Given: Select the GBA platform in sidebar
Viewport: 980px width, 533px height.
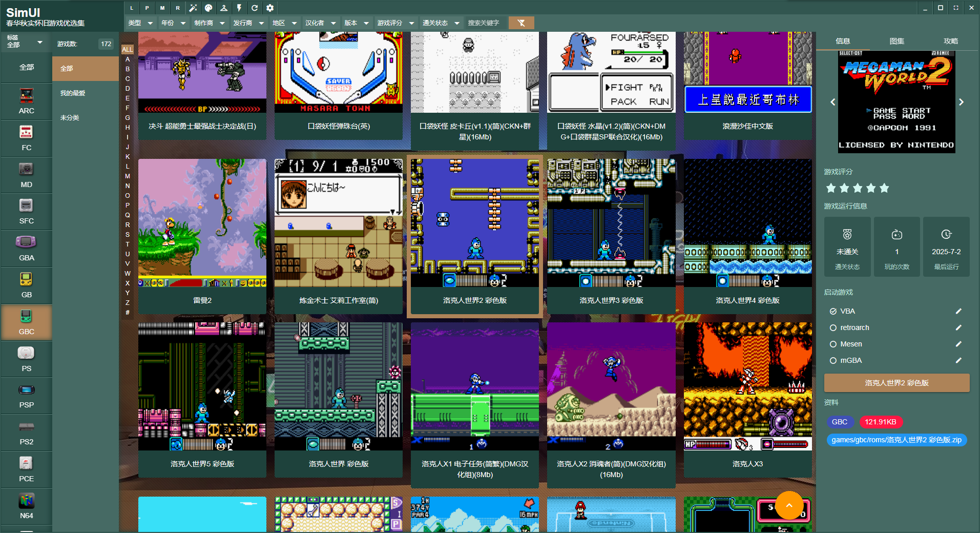Looking at the screenshot, I should pos(26,249).
